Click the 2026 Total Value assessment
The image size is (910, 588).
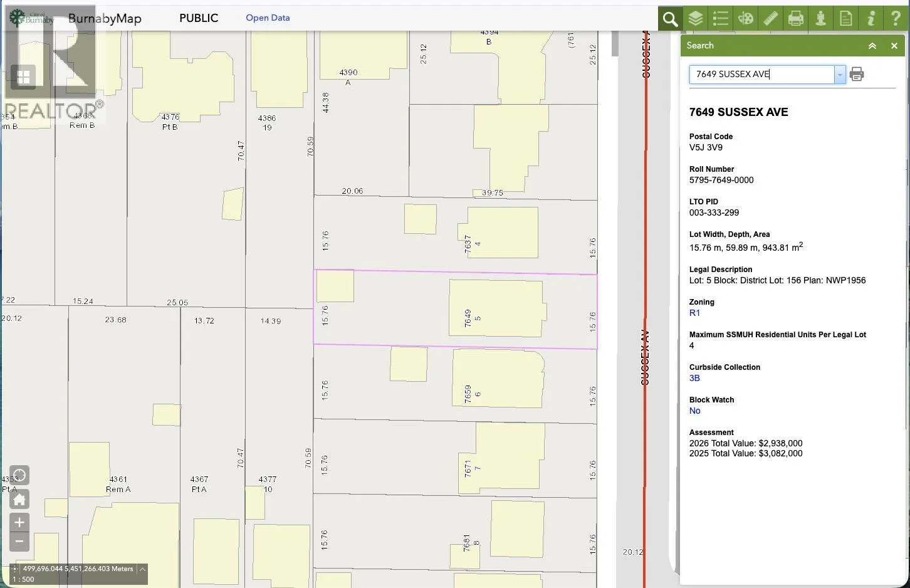(x=746, y=443)
